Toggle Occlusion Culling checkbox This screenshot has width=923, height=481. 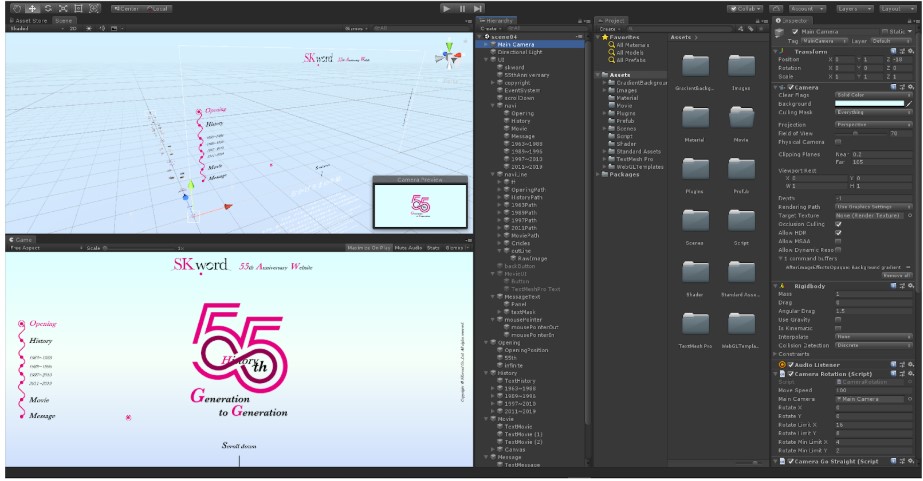pyautogui.click(x=838, y=224)
